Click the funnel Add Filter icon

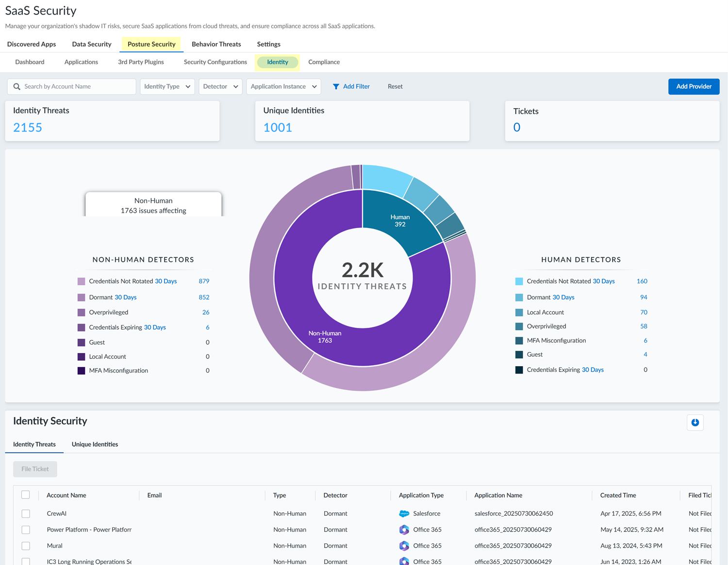click(x=336, y=87)
